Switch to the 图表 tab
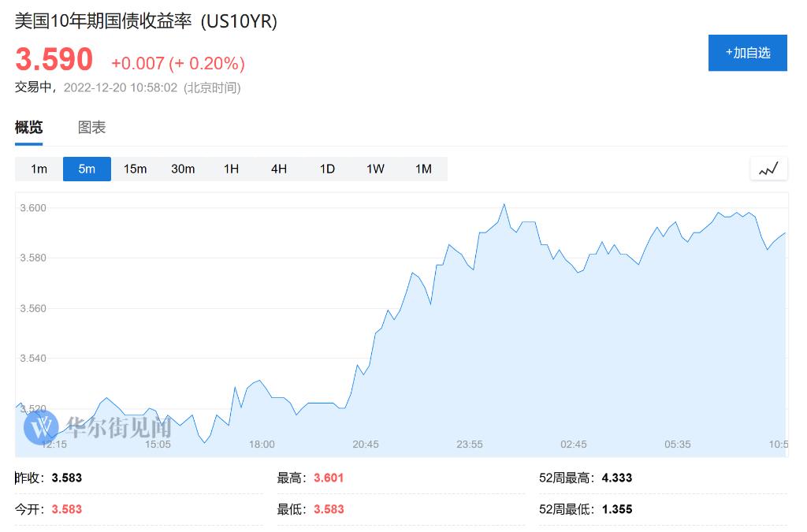The image size is (807, 532). pos(91,127)
